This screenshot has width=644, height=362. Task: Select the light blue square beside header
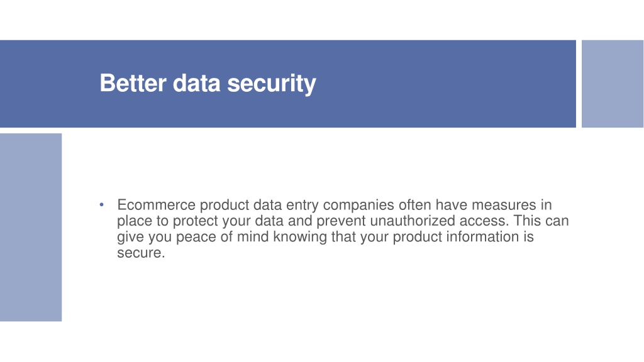pos(613,84)
